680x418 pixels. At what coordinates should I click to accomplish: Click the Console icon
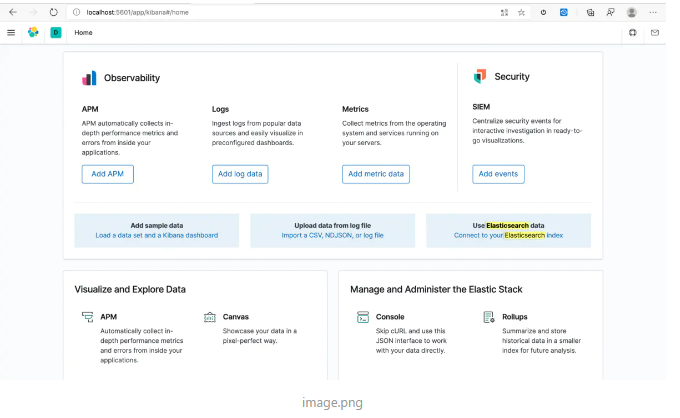[365, 317]
